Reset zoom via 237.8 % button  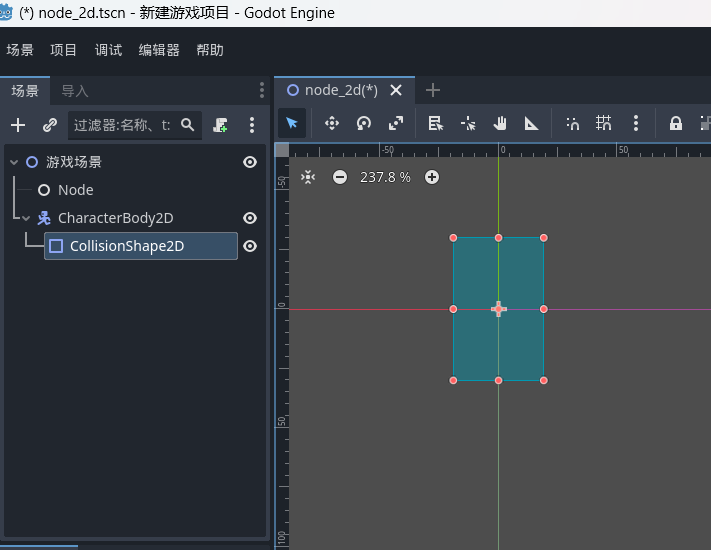pos(385,177)
